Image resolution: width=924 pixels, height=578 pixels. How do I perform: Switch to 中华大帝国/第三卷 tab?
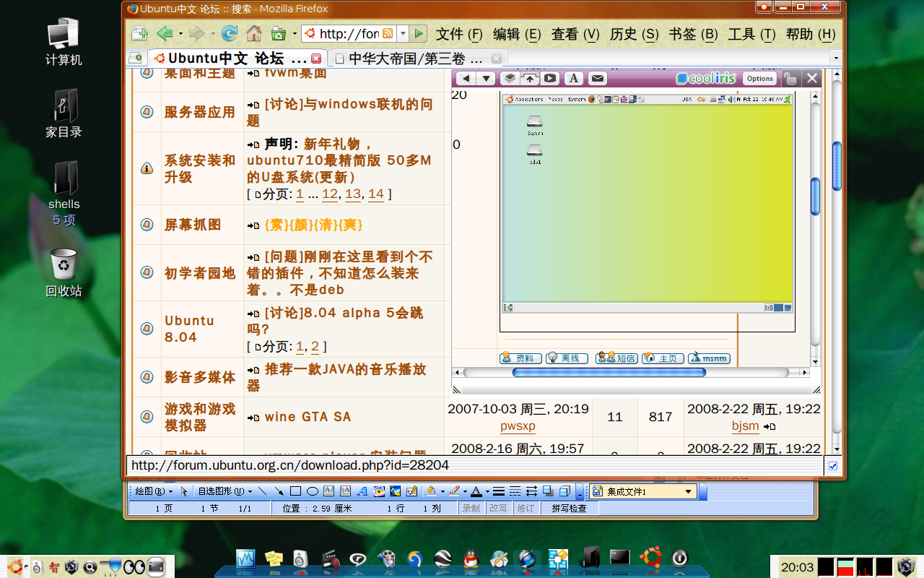[x=417, y=59]
